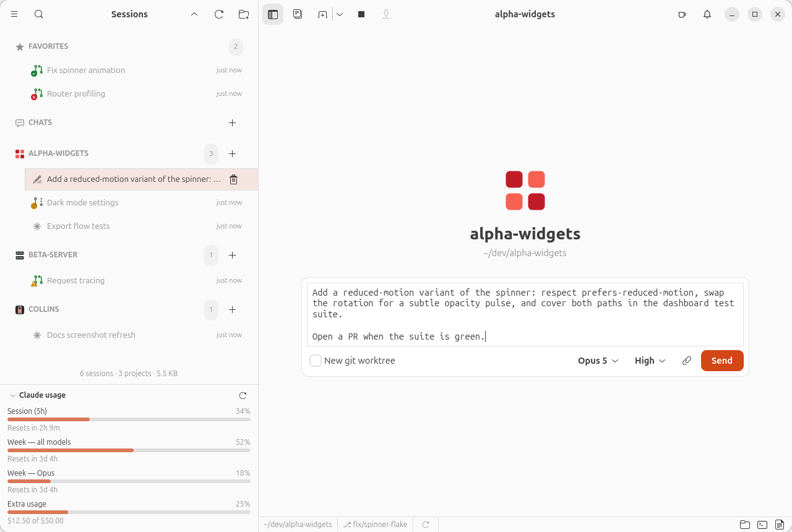Add a new project folder
Image resolution: width=792 pixels, height=532 pixels.
(244, 14)
